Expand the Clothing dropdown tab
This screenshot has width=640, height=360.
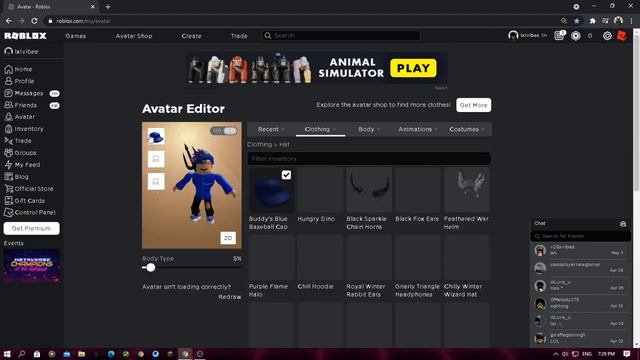(x=320, y=129)
